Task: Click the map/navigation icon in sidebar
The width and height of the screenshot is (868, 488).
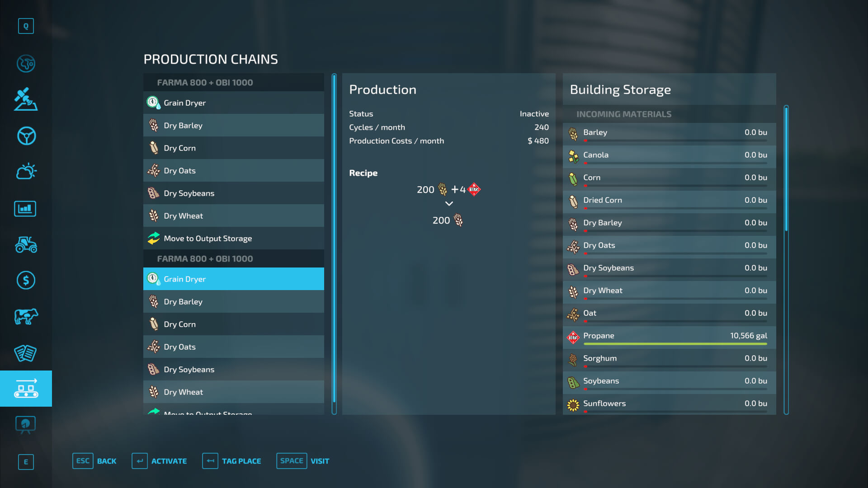Action: [26, 63]
